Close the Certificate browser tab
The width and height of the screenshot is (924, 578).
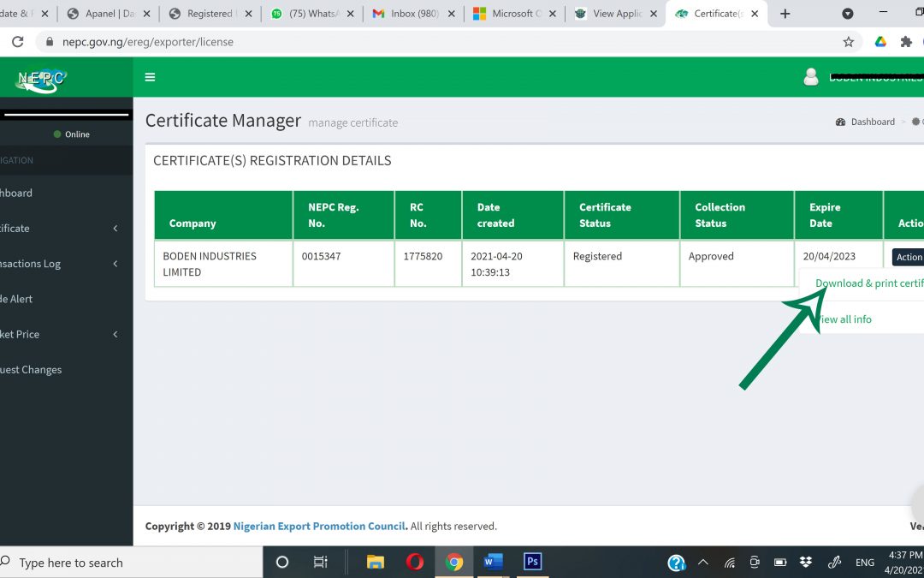tap(755, 14)
